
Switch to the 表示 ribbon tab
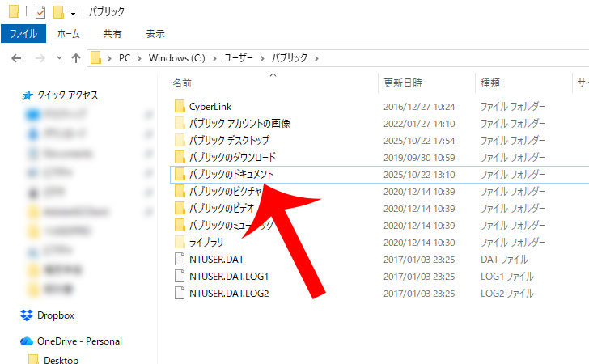click(155, 34)
